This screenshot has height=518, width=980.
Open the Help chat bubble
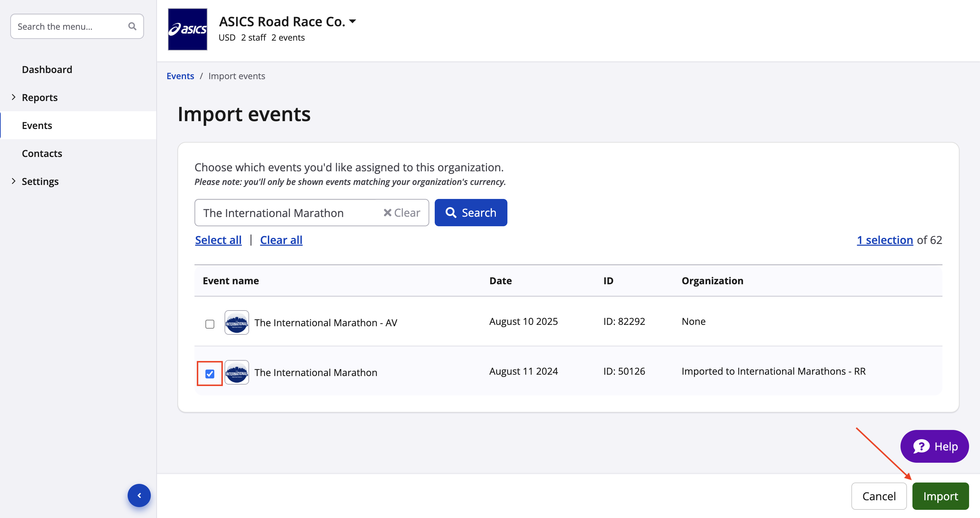(934, 446)
